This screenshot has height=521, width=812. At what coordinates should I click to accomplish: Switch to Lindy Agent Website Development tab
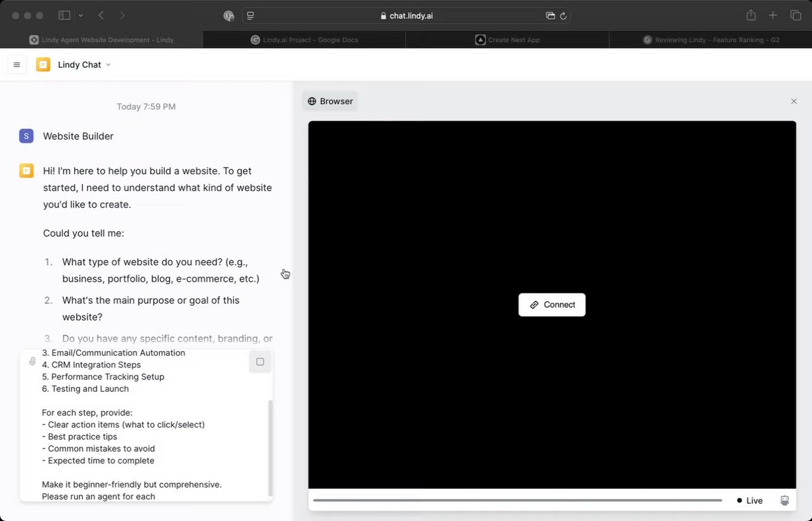pyautogui.click(x=101, y=39)
